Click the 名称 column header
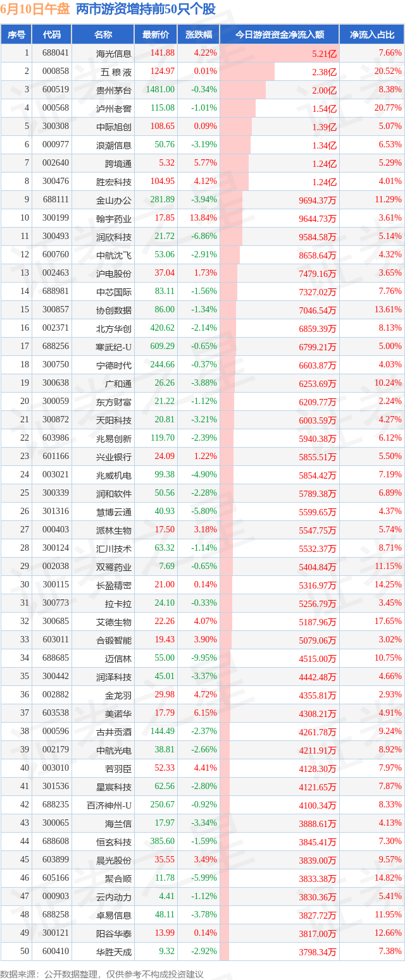 click(103, 35)
